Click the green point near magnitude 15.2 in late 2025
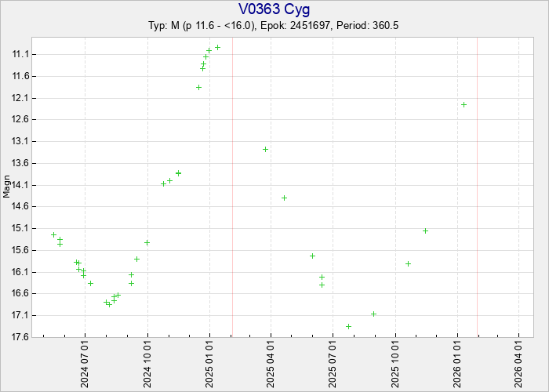549x392 pixels. click(425, 230)
